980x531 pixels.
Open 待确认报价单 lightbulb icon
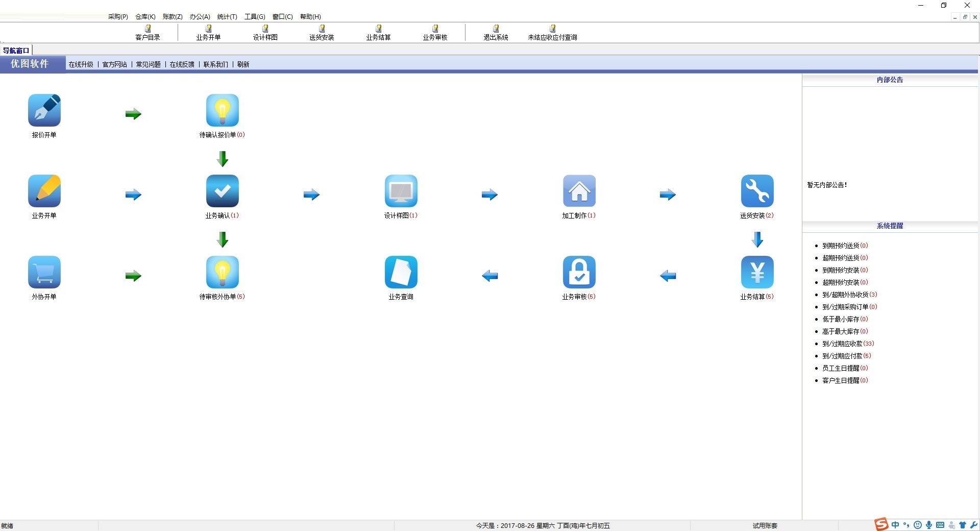coord(223,110)
